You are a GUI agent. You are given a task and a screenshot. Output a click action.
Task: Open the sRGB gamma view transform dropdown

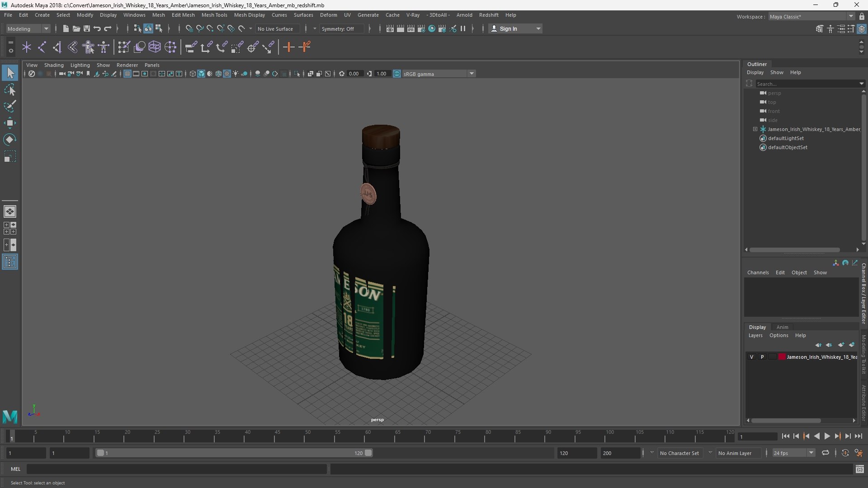(x=472, y=74)
